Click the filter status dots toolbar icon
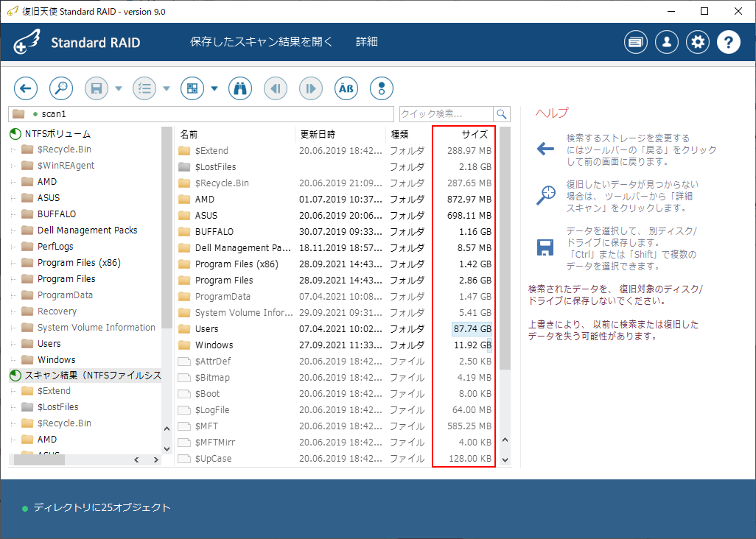Screen dimensions: 756x539 382,88
